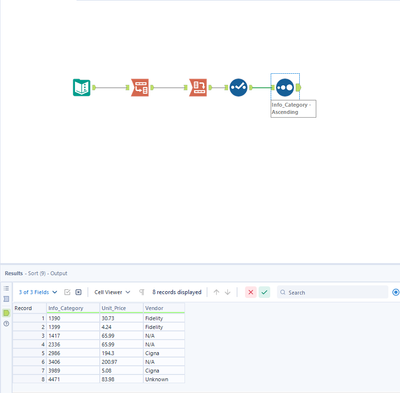Select Unit_Price cell 4.24
400x393 pixels.
121,327
